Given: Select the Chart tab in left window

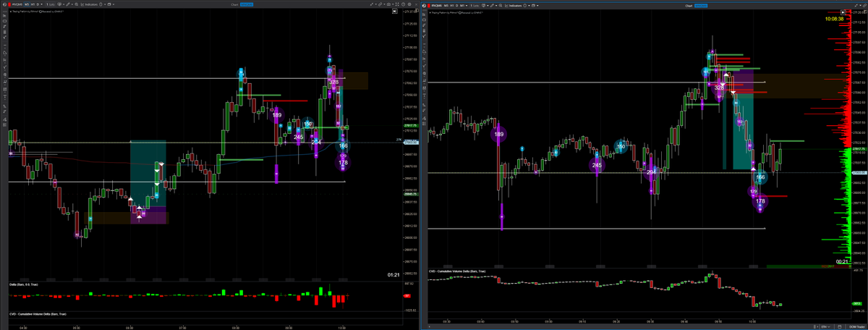Looking at the screenshot, I should [234, 4].
